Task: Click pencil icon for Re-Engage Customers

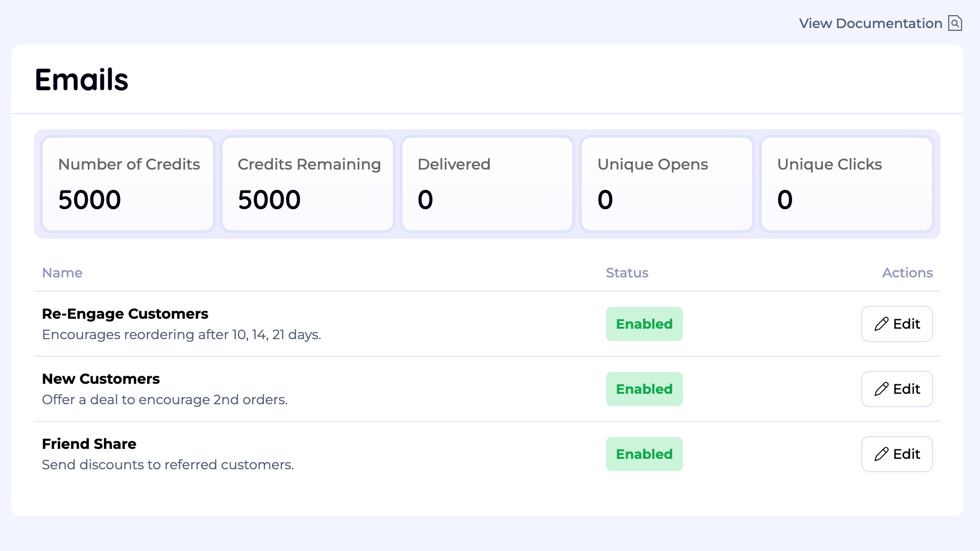Action: click(x=881, y=324)
